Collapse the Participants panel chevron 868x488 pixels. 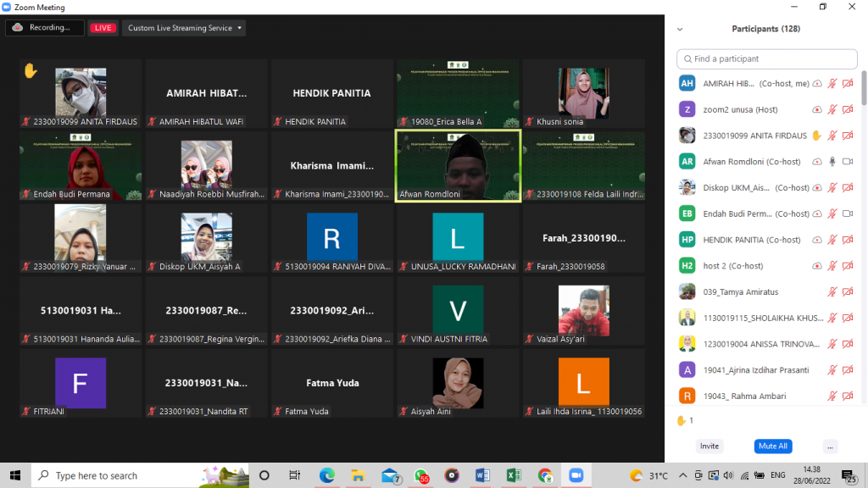click(x=680, y=30)
